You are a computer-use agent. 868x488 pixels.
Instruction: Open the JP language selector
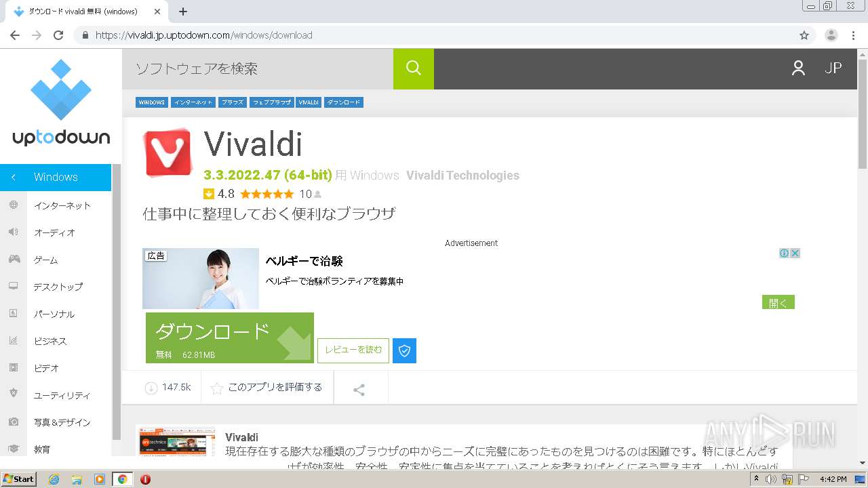[x=833, y=68]
